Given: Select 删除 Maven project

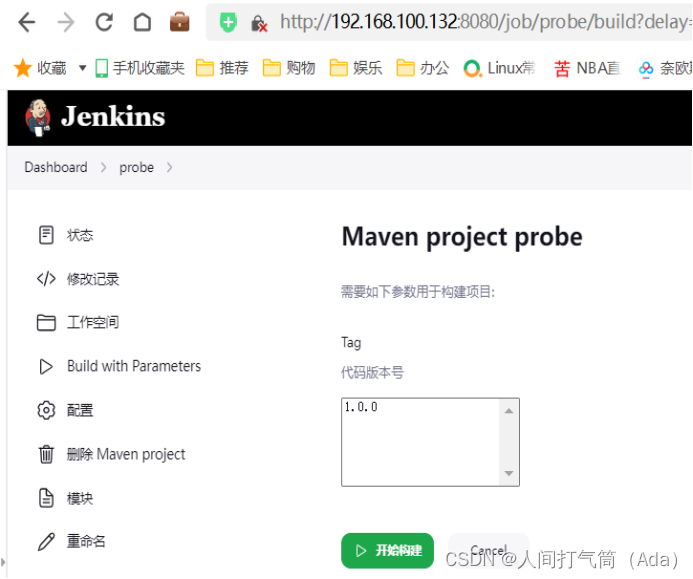Looking at the screenshot, I should pyautogui.click(x=126, y=454).
